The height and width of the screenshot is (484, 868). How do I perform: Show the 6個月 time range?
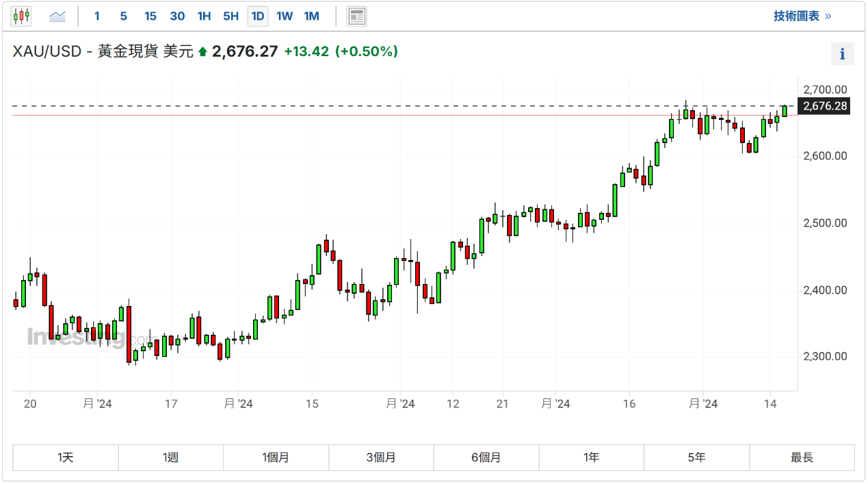(486, 457)
